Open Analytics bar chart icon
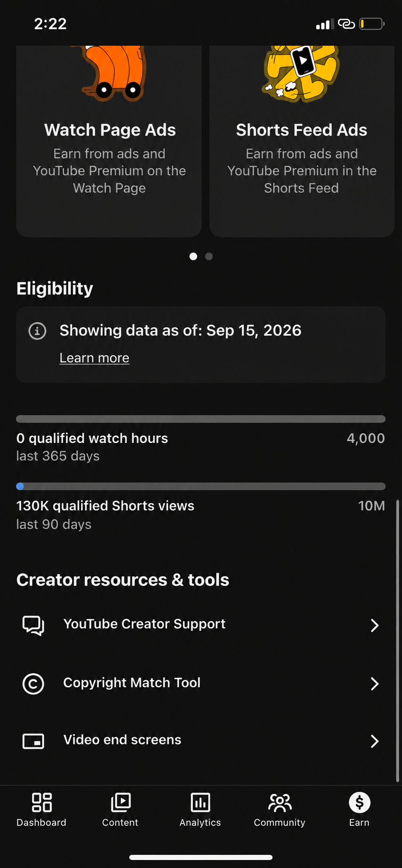The width and height of the screenshot is (402, 868). pos(200,803)
